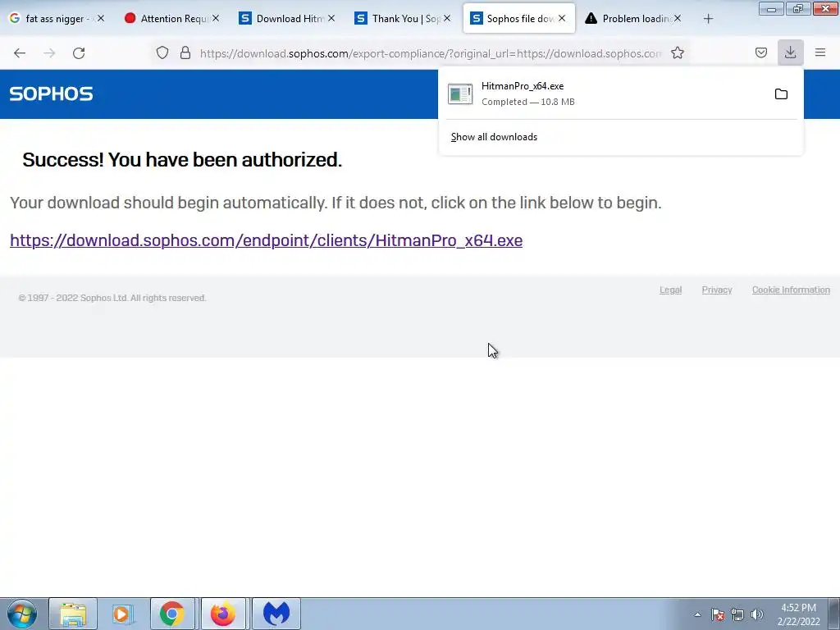Close the Problem loading page tab
The image size is (840, 630).
pos(677,18)
